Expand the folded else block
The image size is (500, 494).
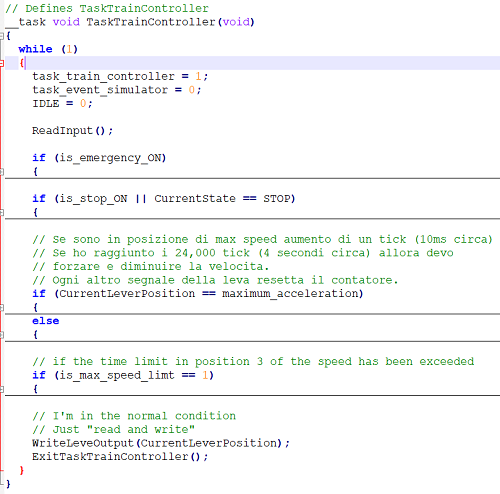tap(2, 335)
